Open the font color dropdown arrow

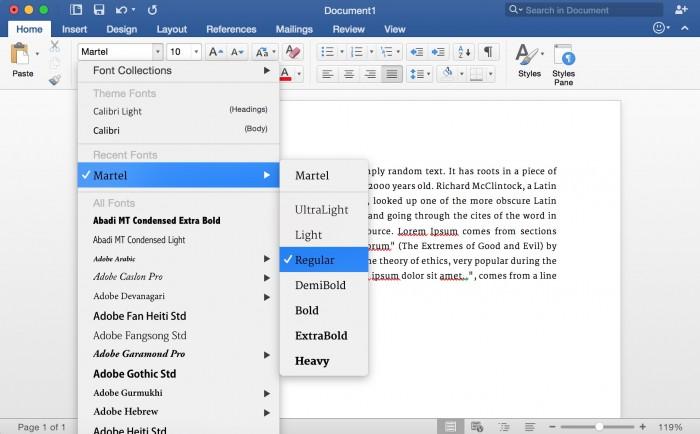[299, 74]
